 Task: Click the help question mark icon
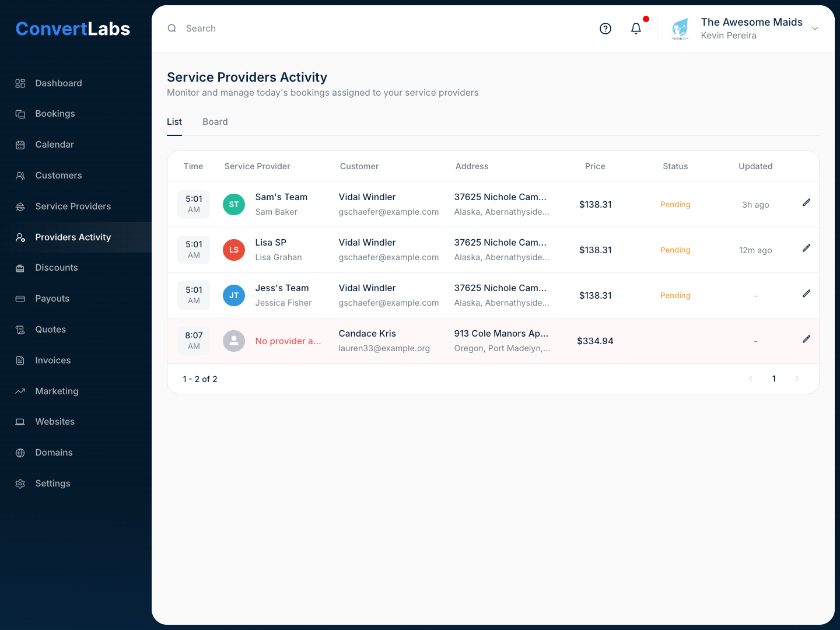[x=605, y=29]
